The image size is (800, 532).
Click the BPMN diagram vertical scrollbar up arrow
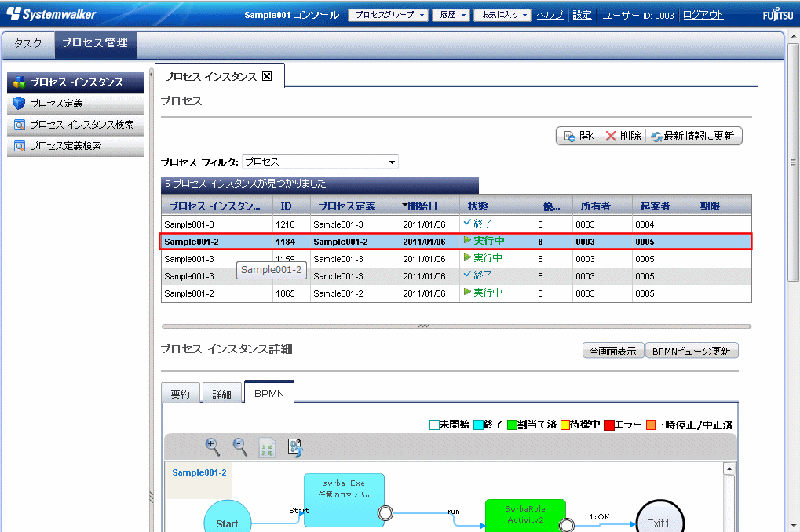tap(729, 468)
